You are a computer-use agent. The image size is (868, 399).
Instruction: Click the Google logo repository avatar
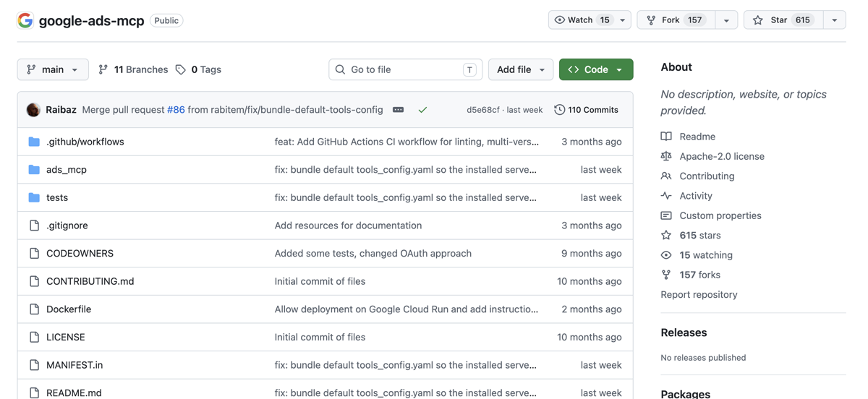pyautogui.click(x=25, y=20)
